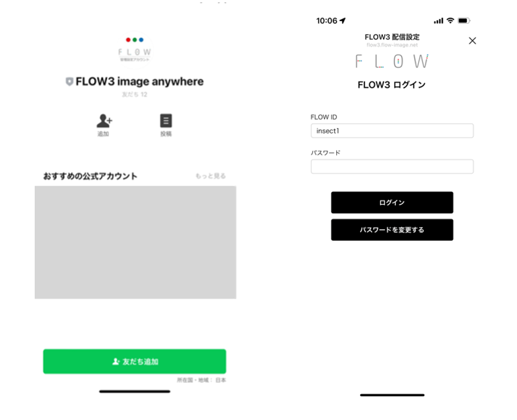Viewport: 517px width, 420px height.
Task: Click the cellular signal bars icon
Action: click(x=439, y=21)
